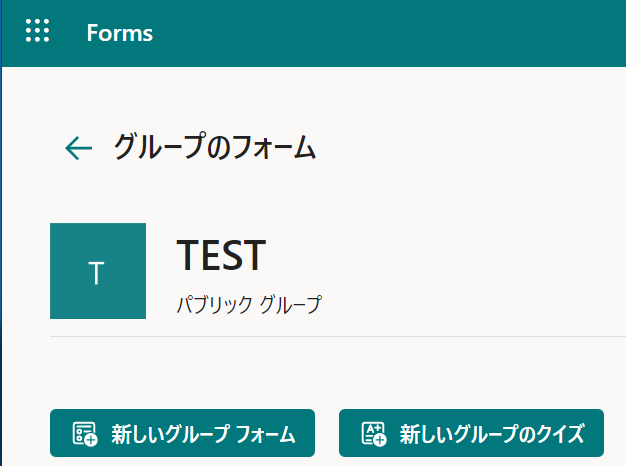
Task: Click the Forms app title in header
Action: [x=119, y=33]
